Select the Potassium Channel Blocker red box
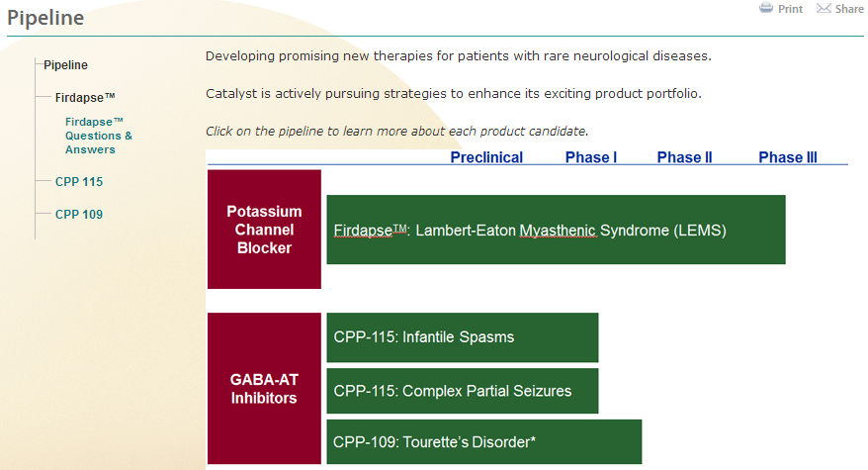Image resolution: width=868 pixels, height=470 pixels. pos(264,230)
